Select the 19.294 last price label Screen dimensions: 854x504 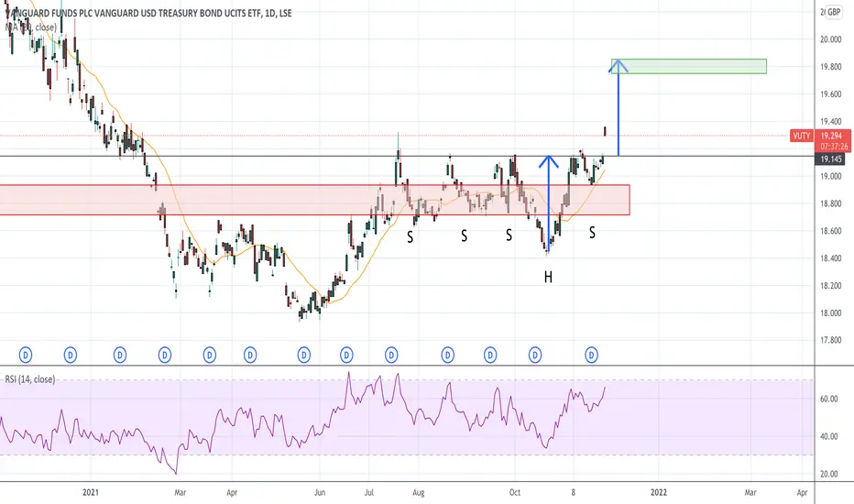832,136
